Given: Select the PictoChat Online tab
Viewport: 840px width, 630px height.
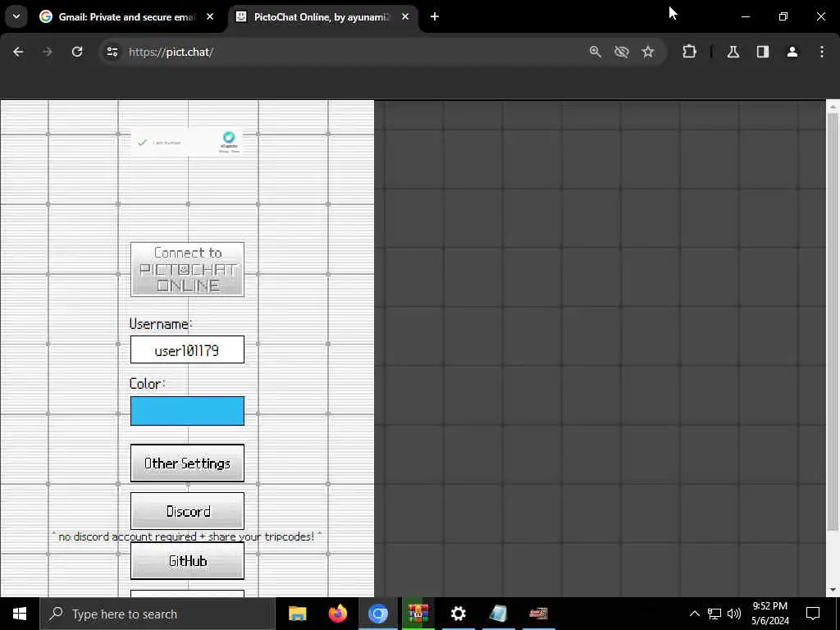Looking at the screenshot, I should (322, 16).
